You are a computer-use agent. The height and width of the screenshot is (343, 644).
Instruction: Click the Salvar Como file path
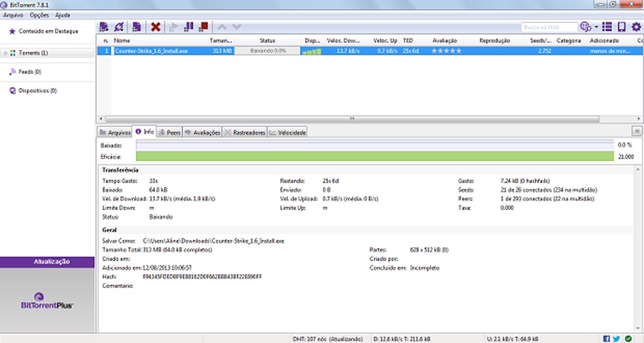(213, 241)
